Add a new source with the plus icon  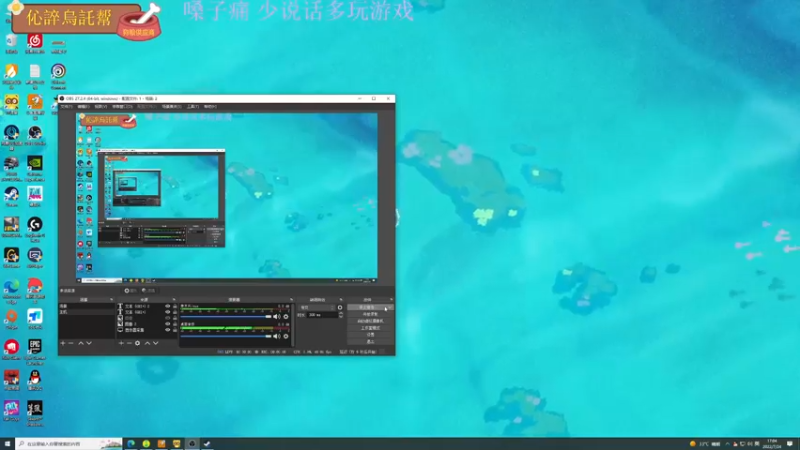[x=121, y=343]
